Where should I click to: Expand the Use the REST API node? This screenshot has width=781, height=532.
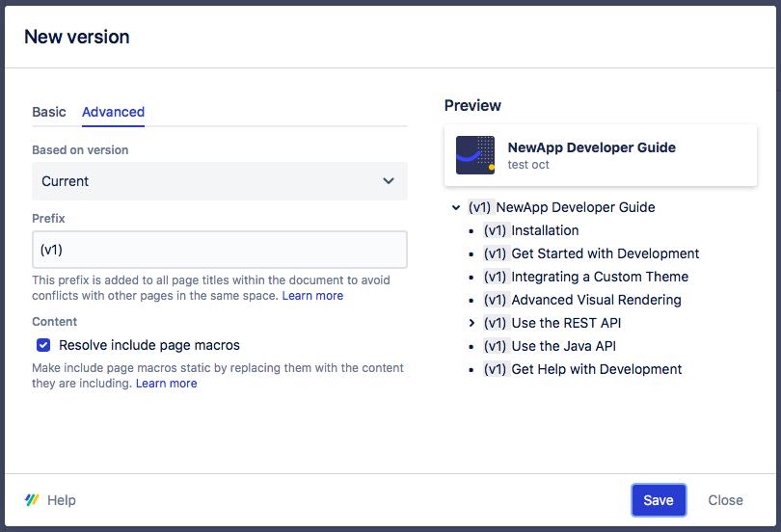click(x=471, y=323)
